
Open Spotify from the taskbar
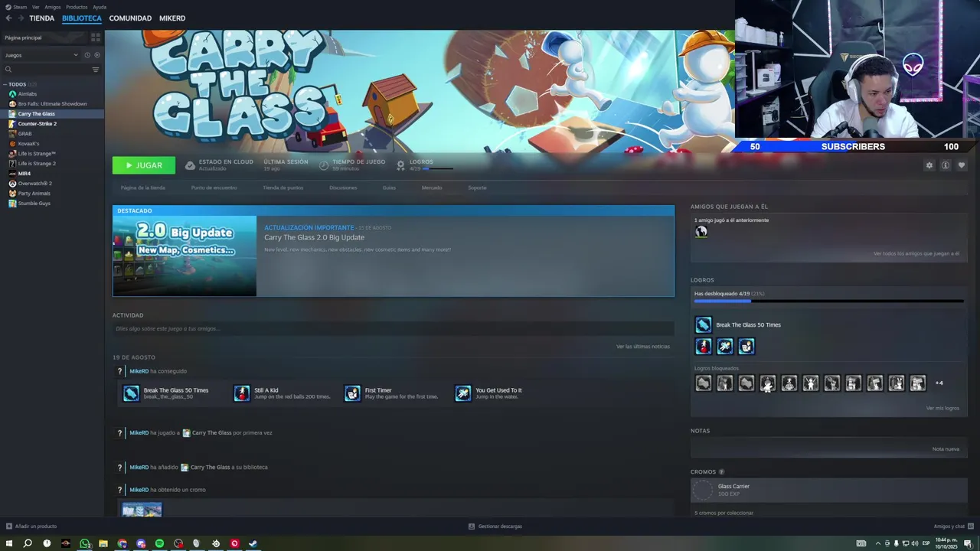[159, 543]
